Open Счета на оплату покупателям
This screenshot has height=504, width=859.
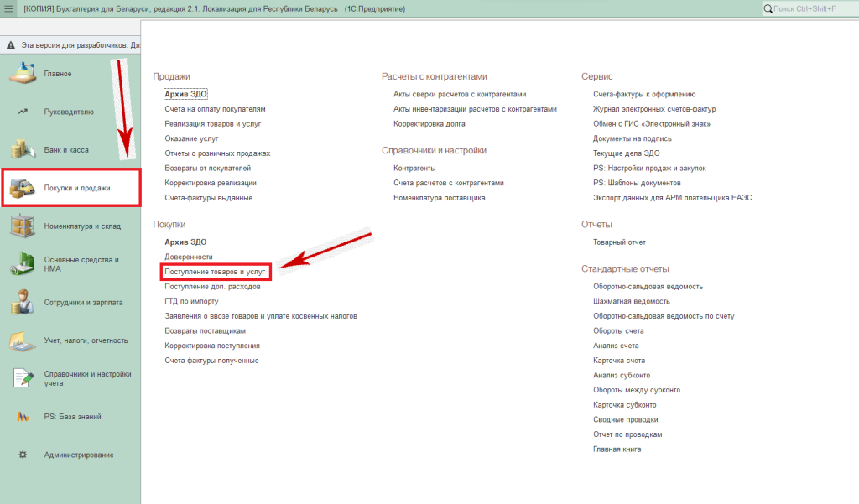tap(215, 109)
